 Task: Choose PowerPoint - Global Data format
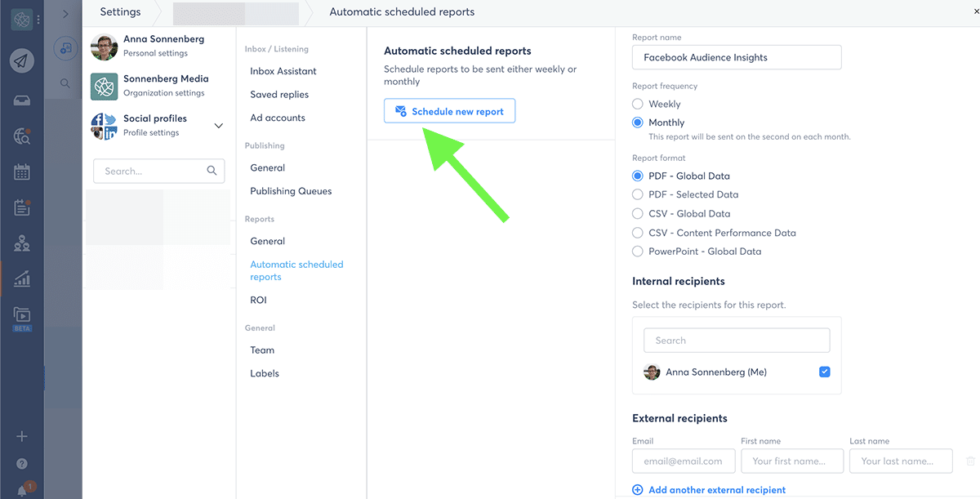click(x=638, y=252)
